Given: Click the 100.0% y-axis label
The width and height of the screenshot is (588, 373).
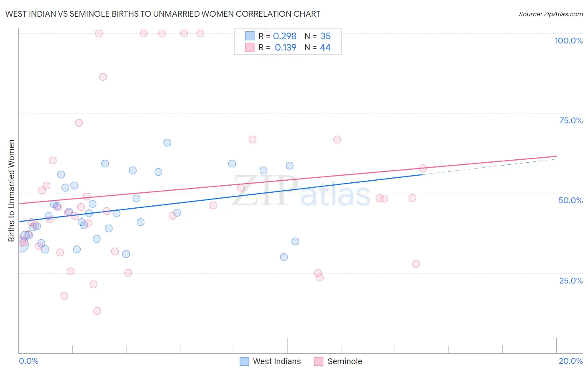Looking at the screenshot, I should point(568,41).
